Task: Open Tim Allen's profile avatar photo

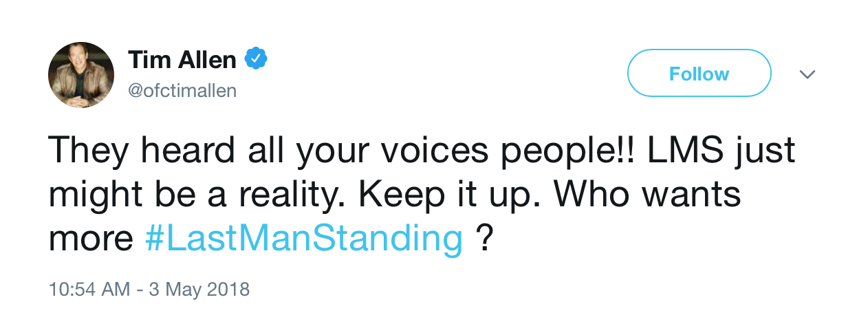Action: coord(81,74)
